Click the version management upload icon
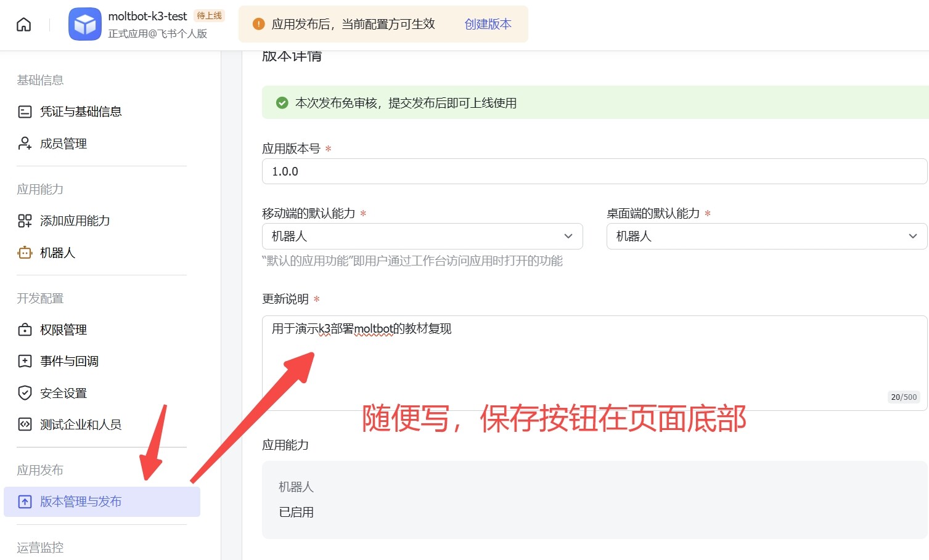This screenshot has height=560, width=929. point(25,501)
